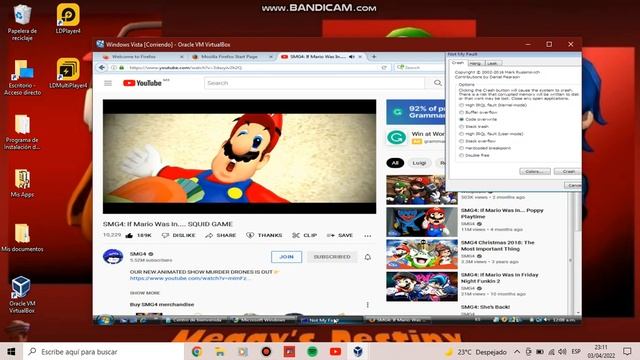Open the YouTube hamburger guide menu
Screen dimensions: 640x360
point(108,83)
